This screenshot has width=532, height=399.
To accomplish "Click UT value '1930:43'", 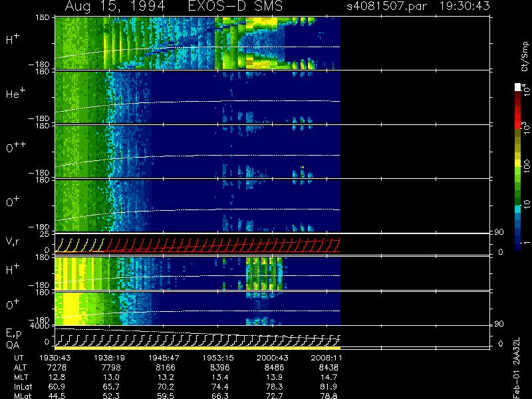I will click(55, 358).
